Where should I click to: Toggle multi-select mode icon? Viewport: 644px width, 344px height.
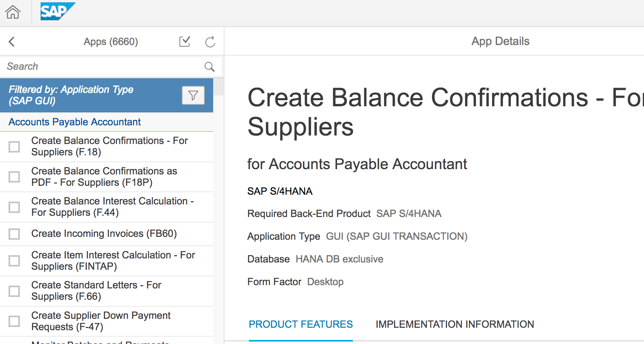coord(185,41)
